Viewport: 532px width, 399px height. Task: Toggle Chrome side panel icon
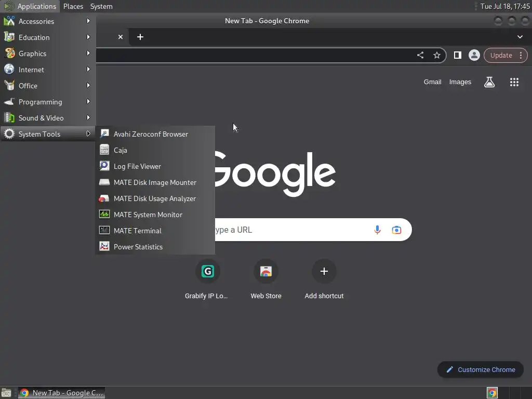pyautogui.click(x=457, y=55)
